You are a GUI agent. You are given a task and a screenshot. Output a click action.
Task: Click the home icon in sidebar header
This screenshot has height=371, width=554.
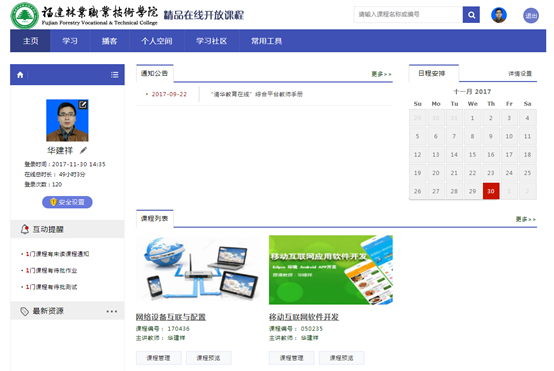(x=20, y=75)
